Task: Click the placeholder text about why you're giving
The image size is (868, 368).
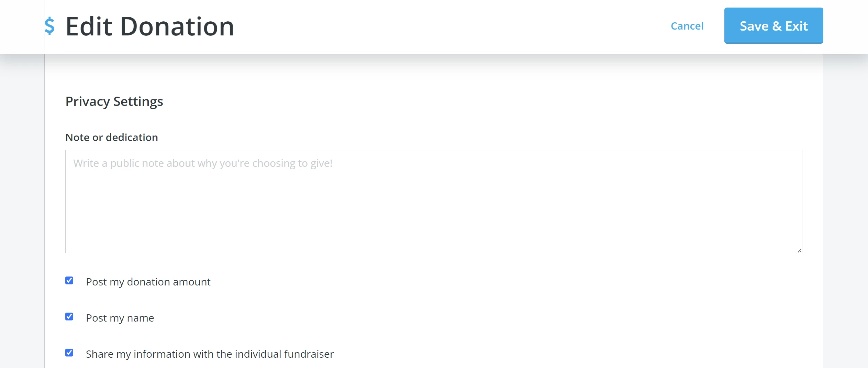Action: (x=203, y=163)
